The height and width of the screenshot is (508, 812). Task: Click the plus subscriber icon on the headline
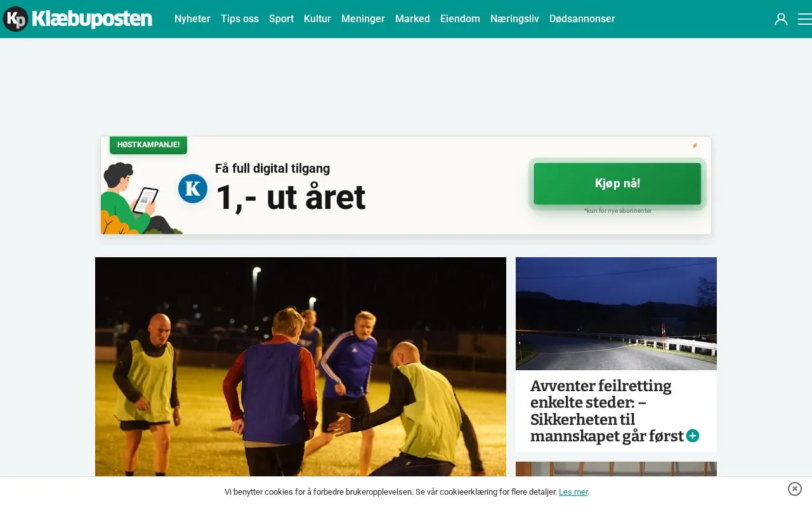click(x=693, y=436)
